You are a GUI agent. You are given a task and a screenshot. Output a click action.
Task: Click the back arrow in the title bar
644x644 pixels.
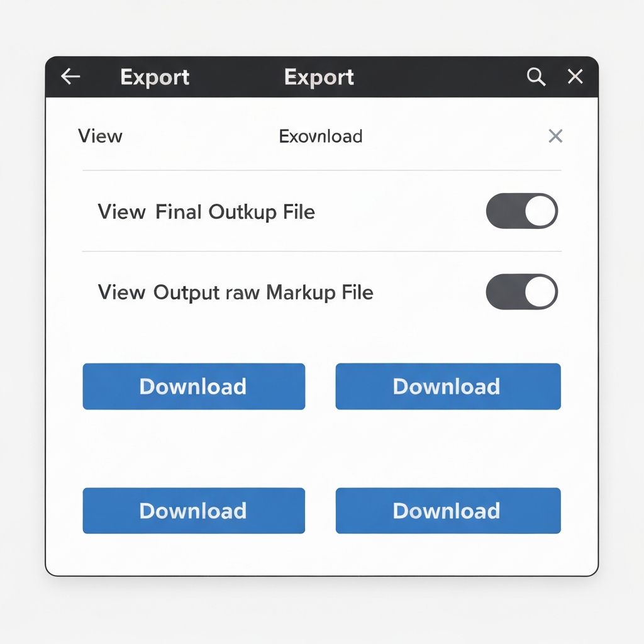(x=70, y=76)
